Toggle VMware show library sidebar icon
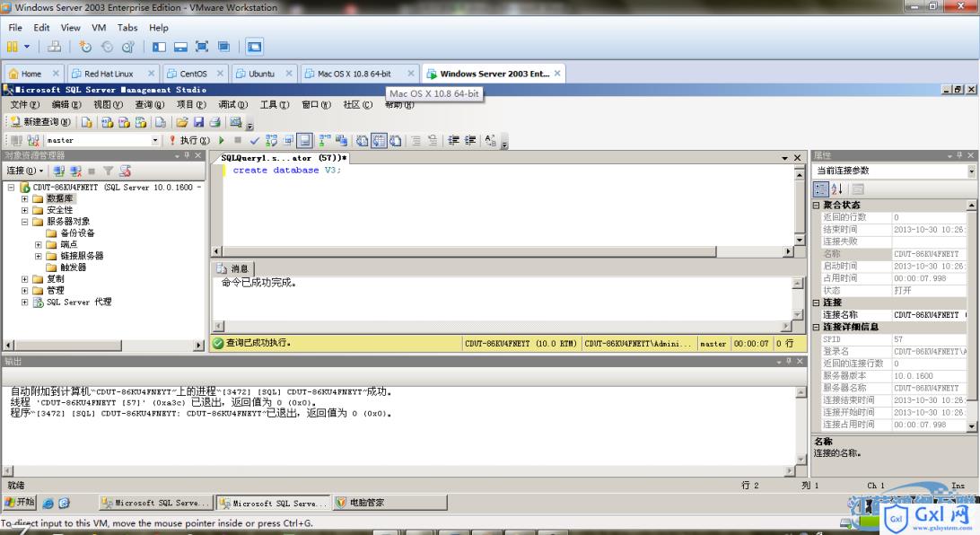 [x=160, y=47]
